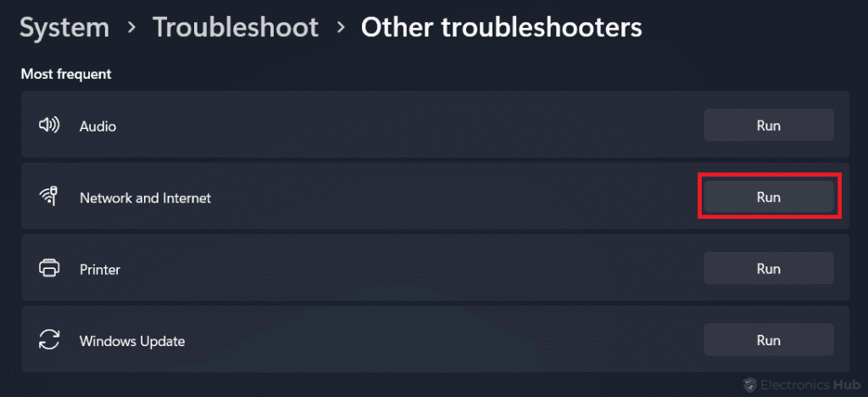Click the Network and Internet Wi-Fi icon
This screenshot has width=868, height=397.
pyautogui.click(x=49, y=197)
